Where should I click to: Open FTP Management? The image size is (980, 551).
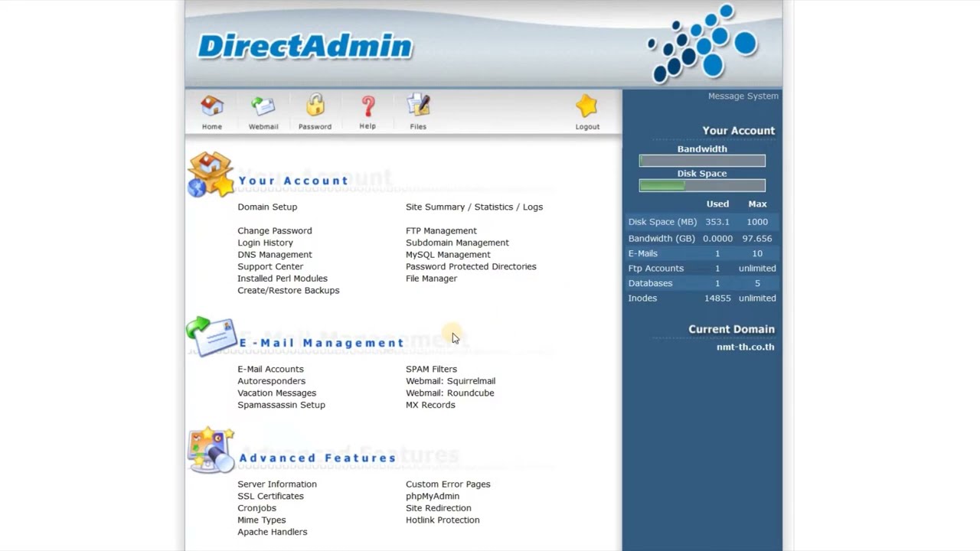click(x=441, y=230)
